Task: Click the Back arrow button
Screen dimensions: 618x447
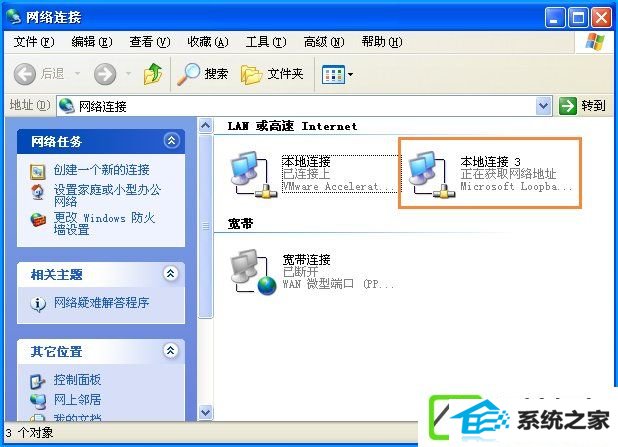Action: 25,74
